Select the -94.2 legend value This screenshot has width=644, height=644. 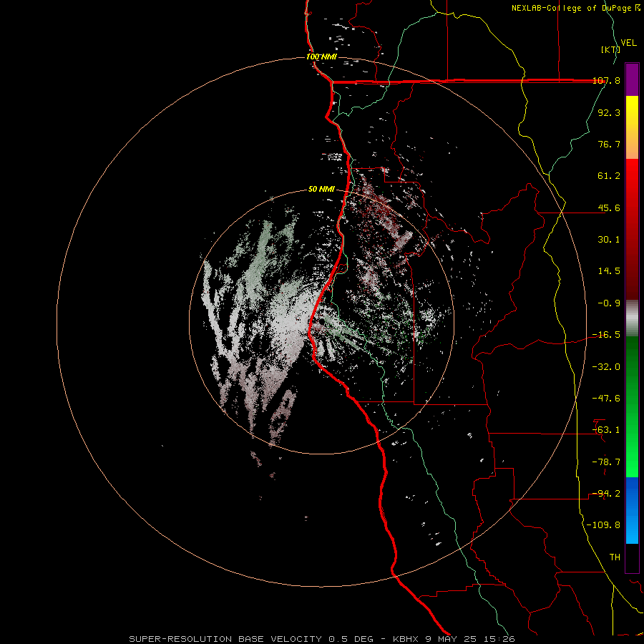[x=606, y=494]
